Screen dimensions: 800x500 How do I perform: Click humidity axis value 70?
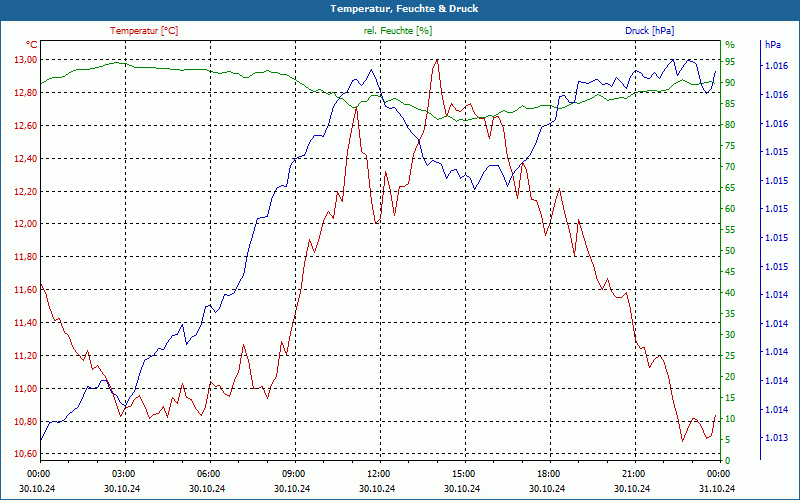[730, 166]
